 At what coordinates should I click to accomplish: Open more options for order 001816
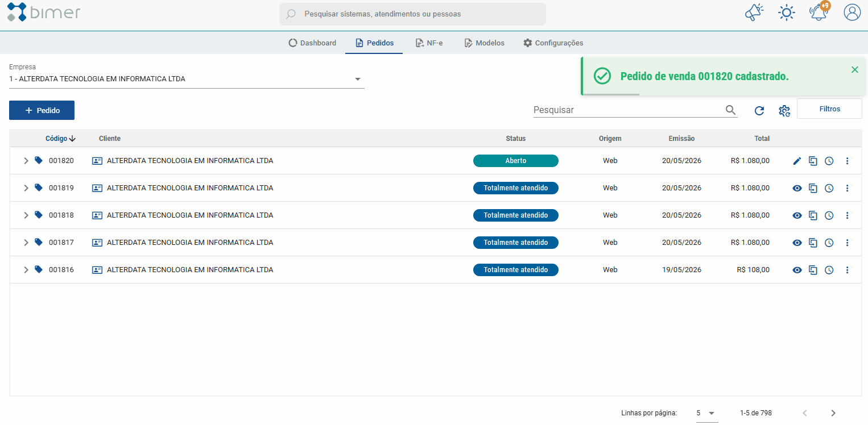pyautogui.click(x=847, y=270)
